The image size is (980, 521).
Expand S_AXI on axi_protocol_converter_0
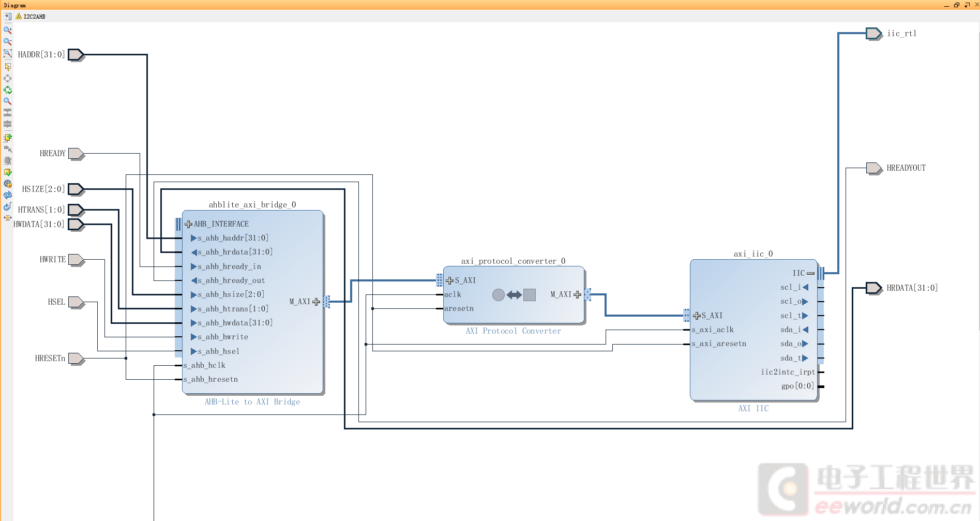(x=449, y=280)
